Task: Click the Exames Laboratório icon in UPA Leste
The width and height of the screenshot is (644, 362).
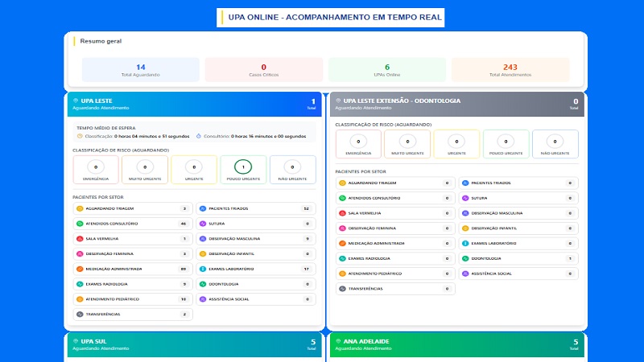Action: coord(203,269)
